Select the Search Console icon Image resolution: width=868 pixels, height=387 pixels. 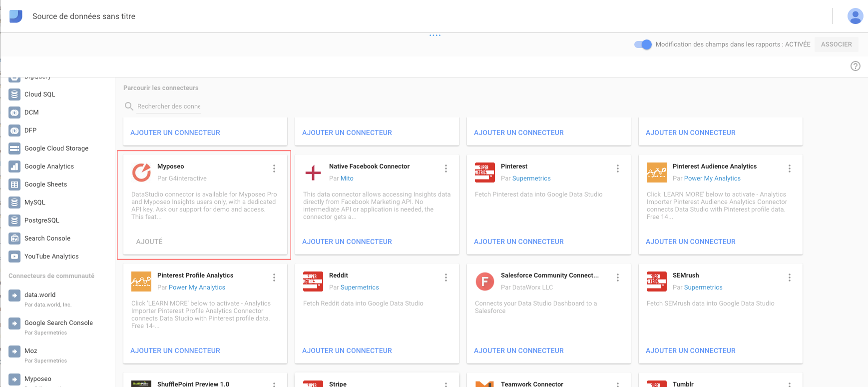(14, 238)
